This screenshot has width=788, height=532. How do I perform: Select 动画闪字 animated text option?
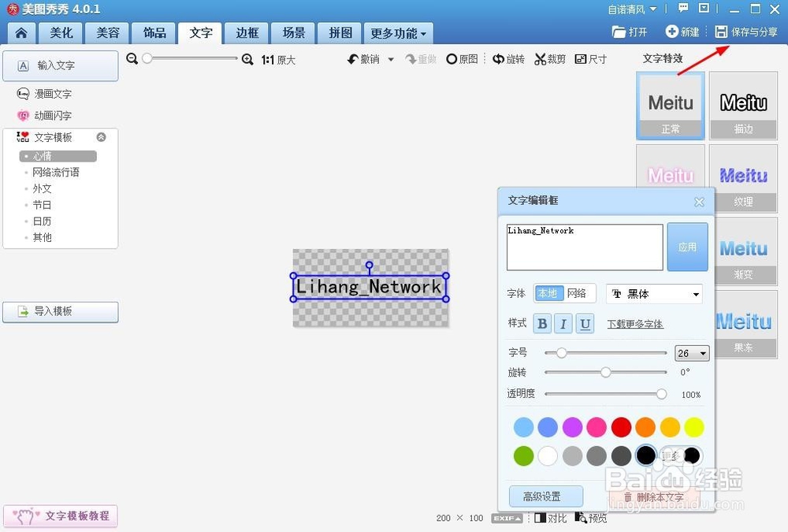[44, 115]
